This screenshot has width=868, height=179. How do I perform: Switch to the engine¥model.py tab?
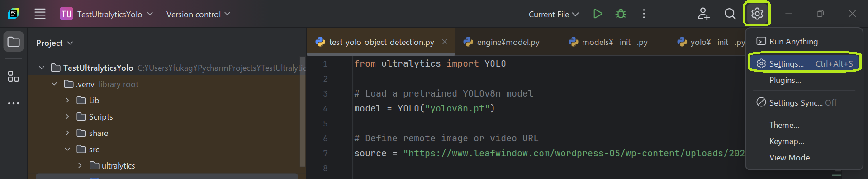click(x=502, y=42)
